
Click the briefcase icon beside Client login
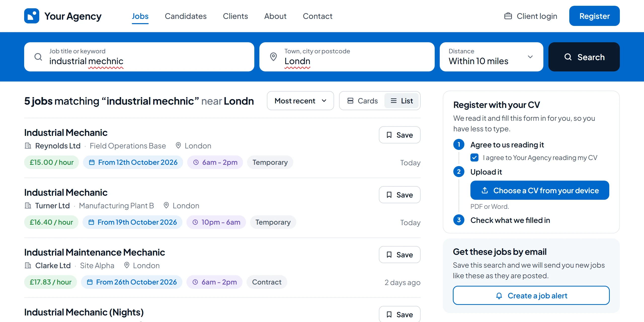(508, 16)
